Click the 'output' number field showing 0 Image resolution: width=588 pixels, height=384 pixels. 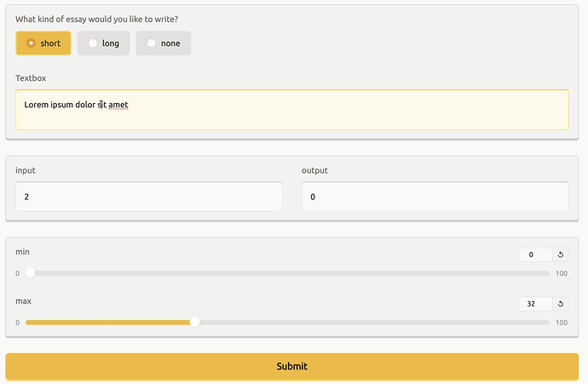(x=435, y=197)
